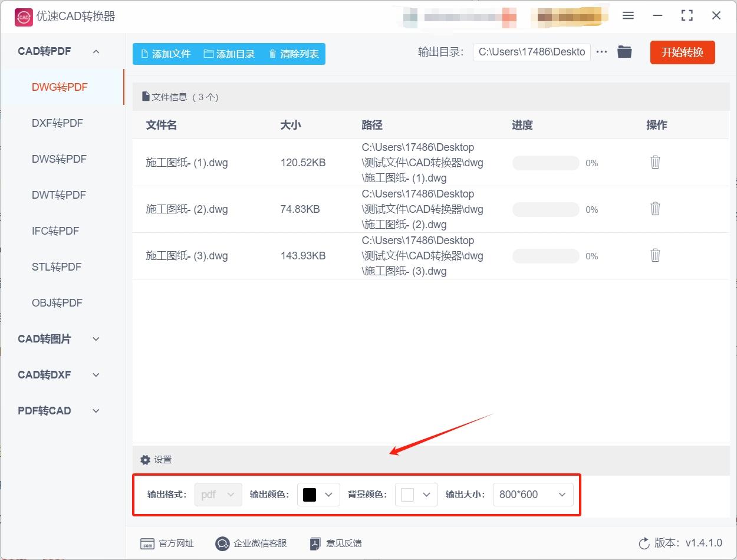Open a folder with the 添加目录 icon

click(208, 54)
